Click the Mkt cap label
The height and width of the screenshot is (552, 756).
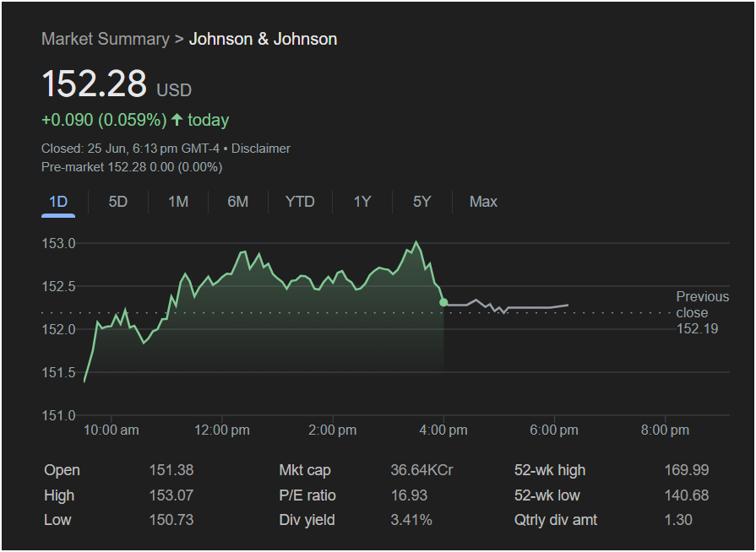coord(305,470)
